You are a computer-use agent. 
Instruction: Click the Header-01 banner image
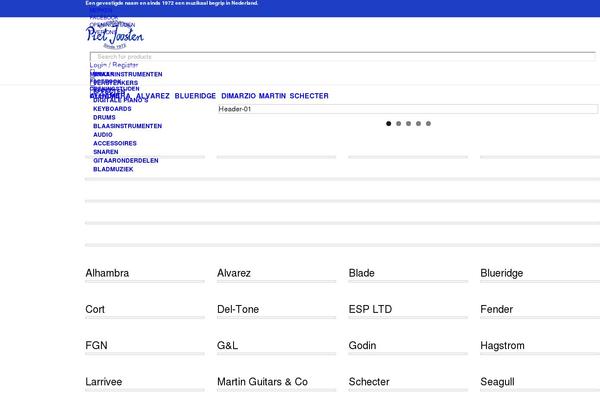click(408, 109)
